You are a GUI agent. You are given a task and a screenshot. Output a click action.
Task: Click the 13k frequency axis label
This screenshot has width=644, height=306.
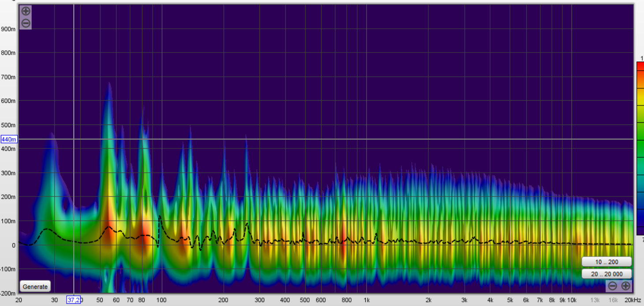coord(595,300)
